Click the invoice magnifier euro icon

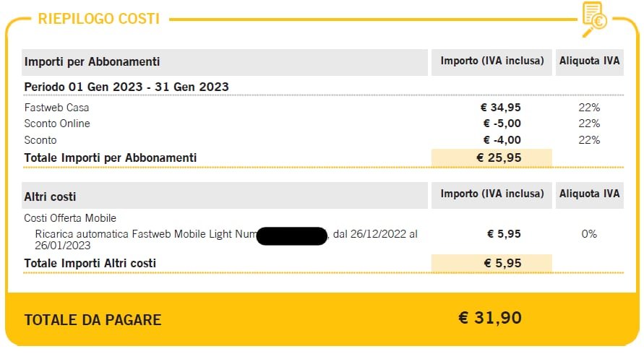[x=595, y=19]
